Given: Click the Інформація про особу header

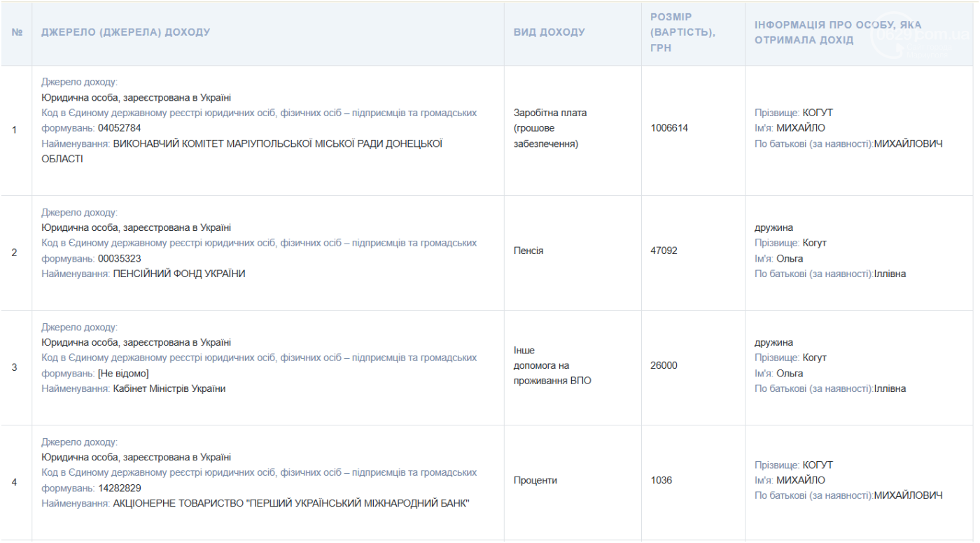Looking at the screenshot, I should (x=838, y=32).
